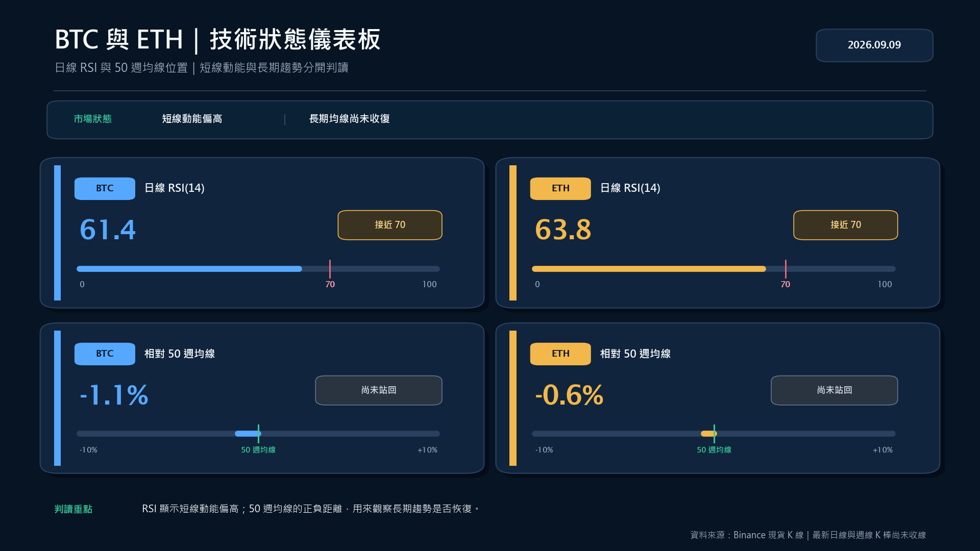Click the 接近 70 tag in the BTC card
980x551 pixels.
pyautogui.click(x=390, y=225)
